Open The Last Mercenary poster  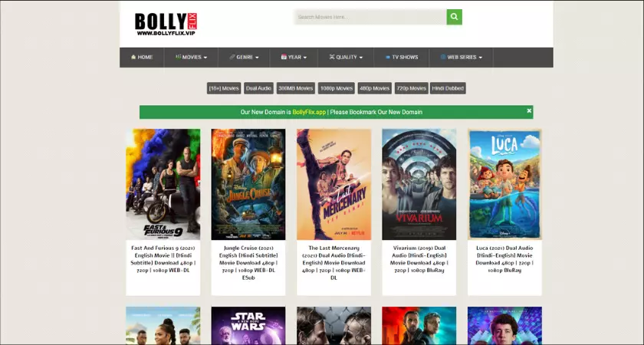(334, 185)
